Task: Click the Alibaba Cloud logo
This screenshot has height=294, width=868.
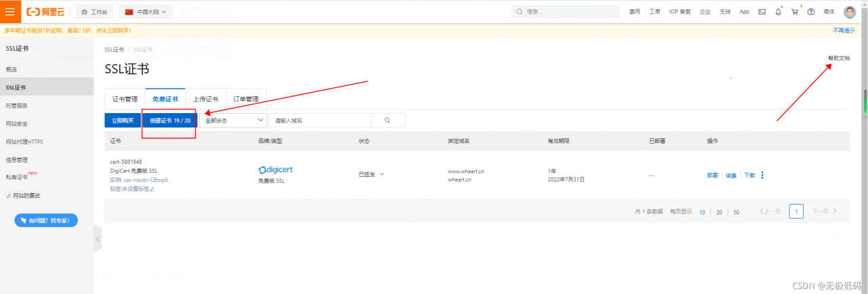Action: point(47,12)
